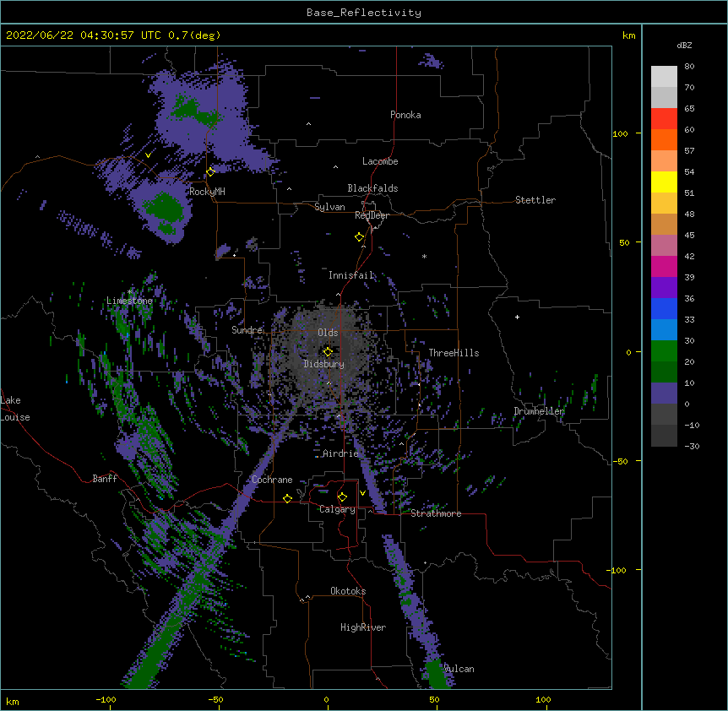
Task: Click the yellow diamond marker above Calgary
Action: 342,497
